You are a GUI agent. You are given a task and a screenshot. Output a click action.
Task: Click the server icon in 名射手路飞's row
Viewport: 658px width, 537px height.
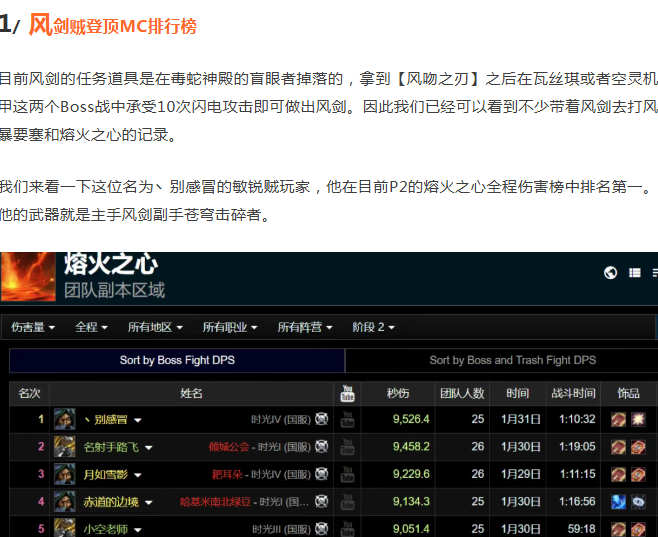click(321, 446)
